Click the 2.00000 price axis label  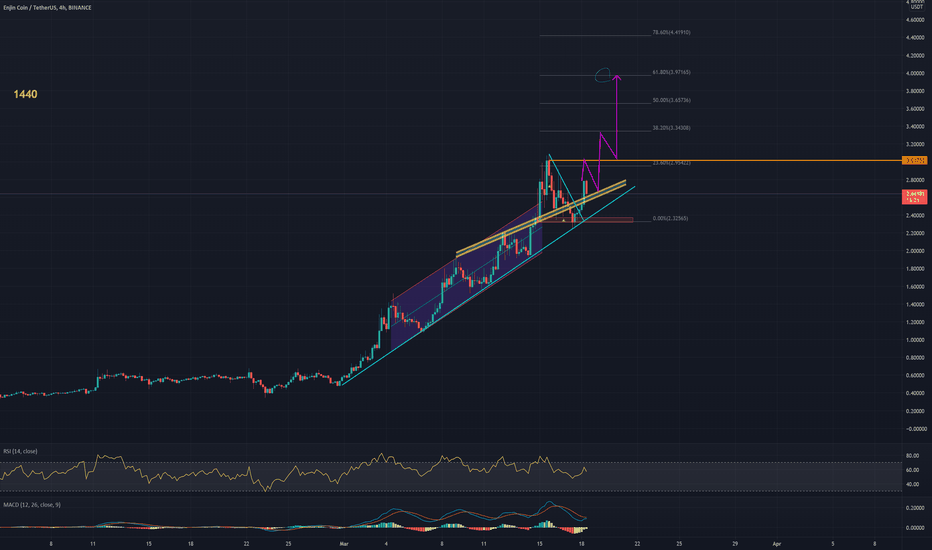[915, 251]
